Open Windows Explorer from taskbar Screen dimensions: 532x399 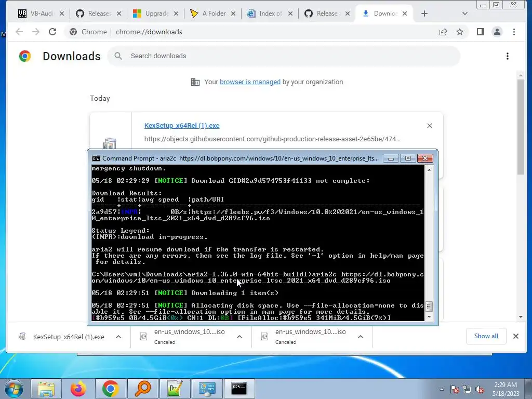pos(46,389)
